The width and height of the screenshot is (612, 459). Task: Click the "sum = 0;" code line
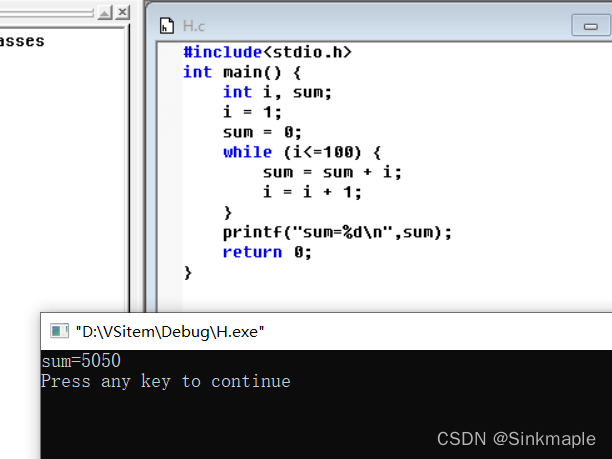point(262,132)
